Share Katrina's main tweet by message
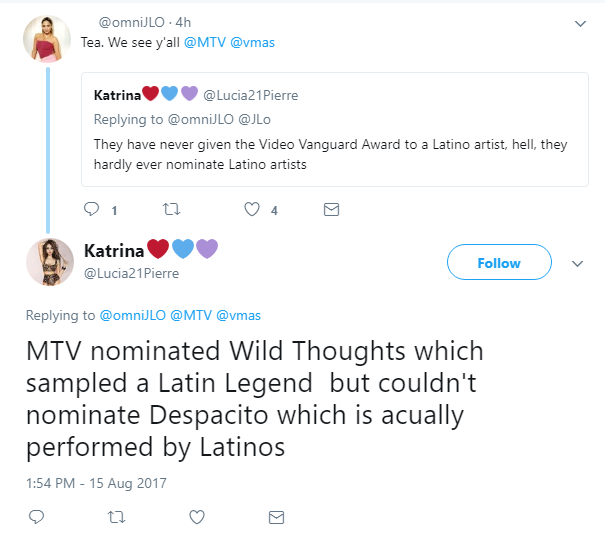The image size is (605, 547). [276, 517]
